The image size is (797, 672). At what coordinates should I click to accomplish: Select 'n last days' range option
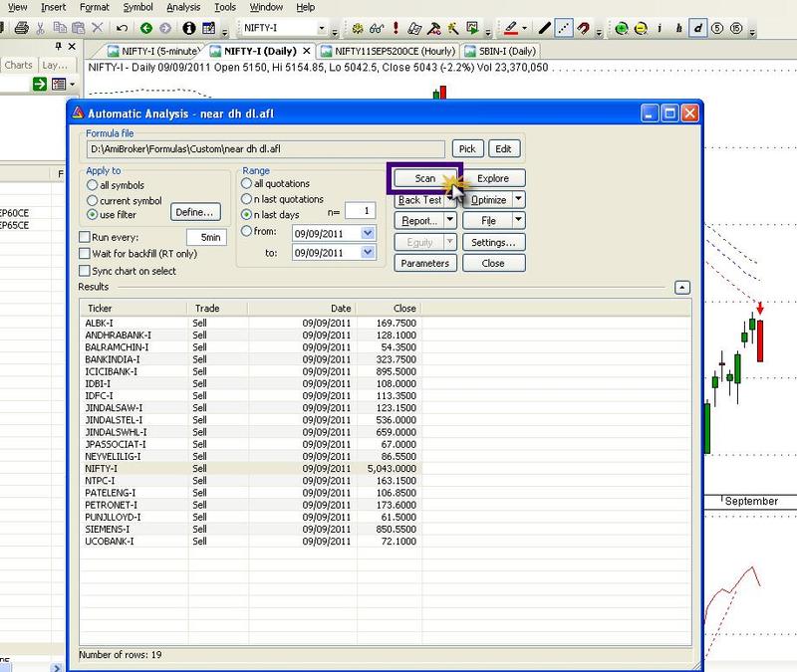coord(246,214)
